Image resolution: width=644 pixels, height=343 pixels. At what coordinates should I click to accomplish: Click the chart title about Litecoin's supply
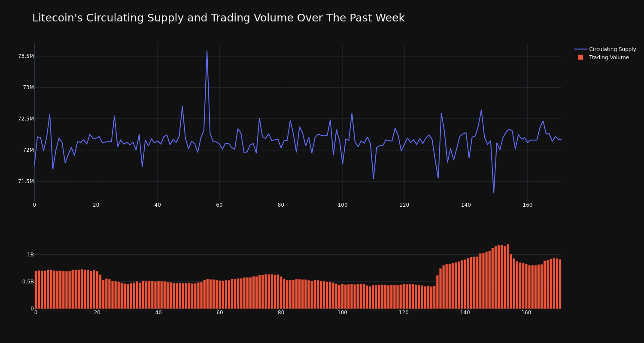[218, 18]
